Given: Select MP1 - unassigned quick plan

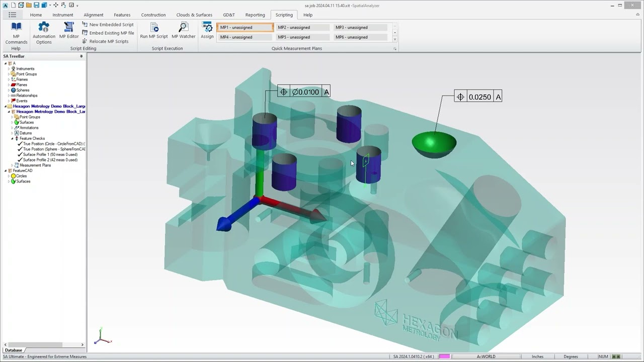Looking at the screenshot, I should (245, 28).
